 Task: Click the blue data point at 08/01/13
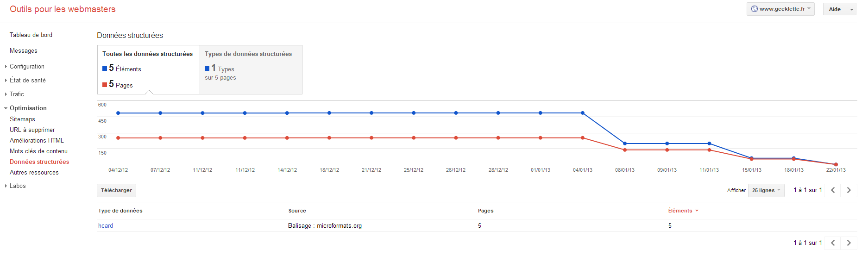(625, 143)
